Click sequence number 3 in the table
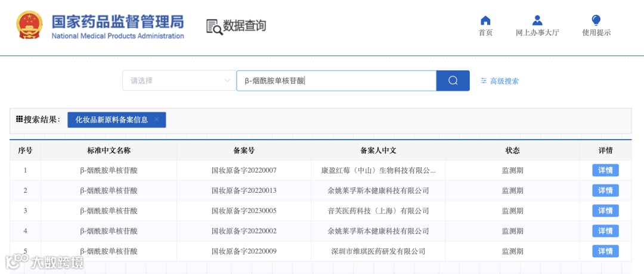This screenshot has width=644, height=274. coord(25,211)
